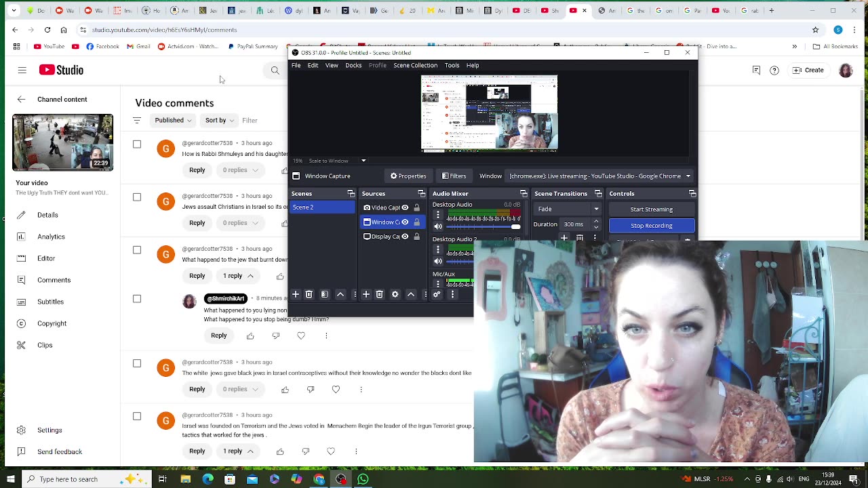Open the Published comments dropdown

click(x=173, y=120)
